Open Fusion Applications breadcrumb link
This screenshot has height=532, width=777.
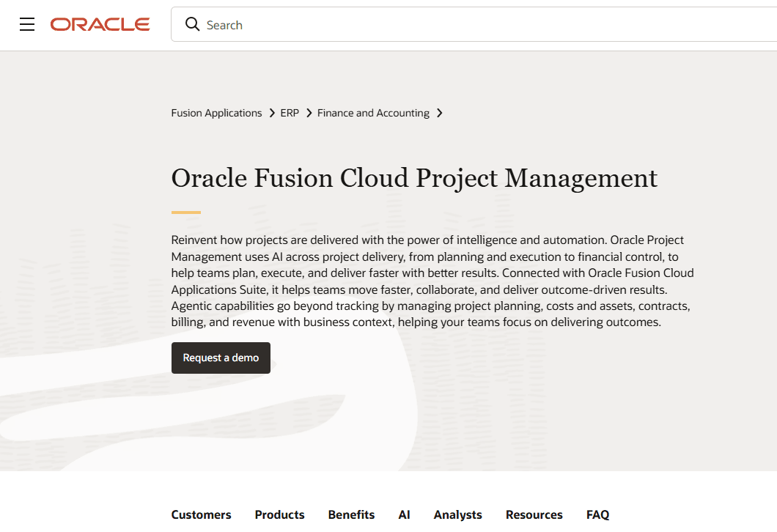[216, 113]
